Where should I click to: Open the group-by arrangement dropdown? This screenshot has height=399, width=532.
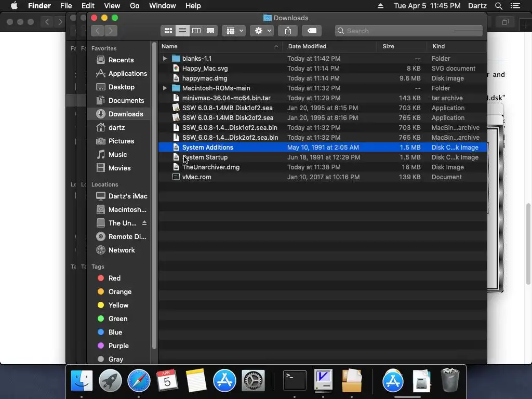pos(234,31)
